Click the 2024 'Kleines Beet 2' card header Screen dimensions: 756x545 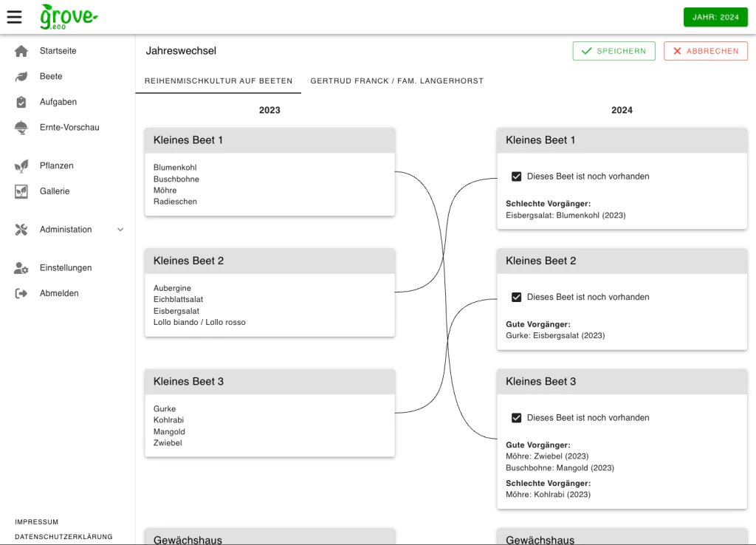point(622,261)
